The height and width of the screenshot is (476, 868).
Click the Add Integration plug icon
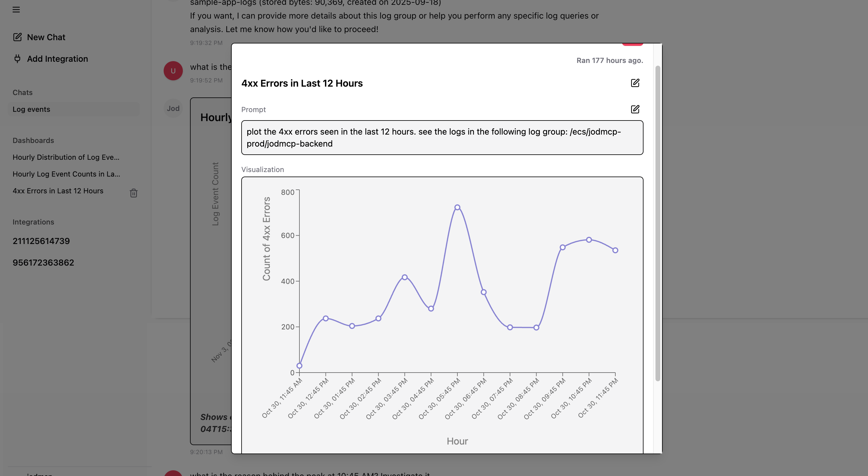point(18,59)
